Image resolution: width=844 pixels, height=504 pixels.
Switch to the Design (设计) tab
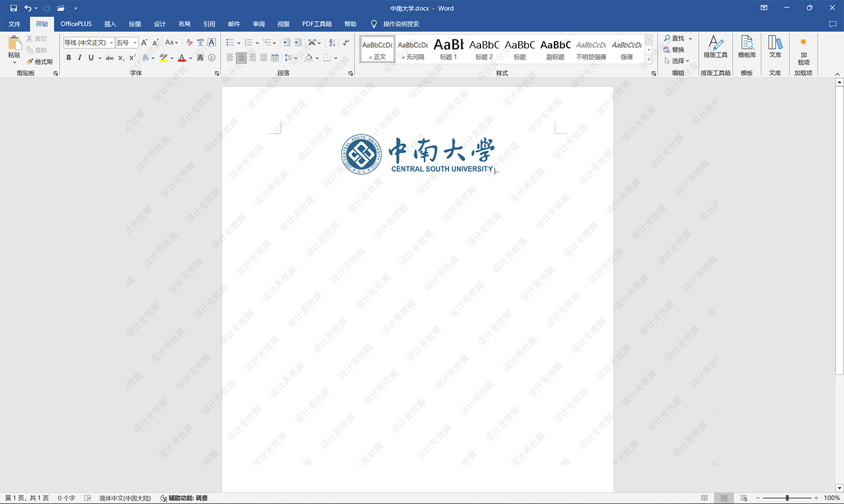click(x=160, y=24)
